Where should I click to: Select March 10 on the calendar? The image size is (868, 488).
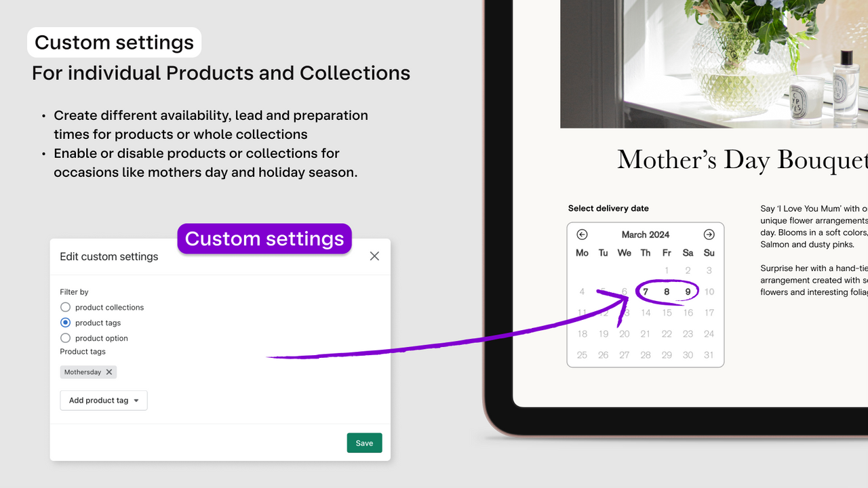(709, 291)
